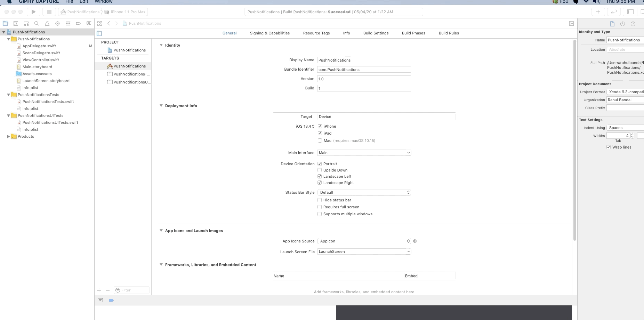Show the Project navigator folder icon
The image size is (644, 320).
tap(5, 23)
